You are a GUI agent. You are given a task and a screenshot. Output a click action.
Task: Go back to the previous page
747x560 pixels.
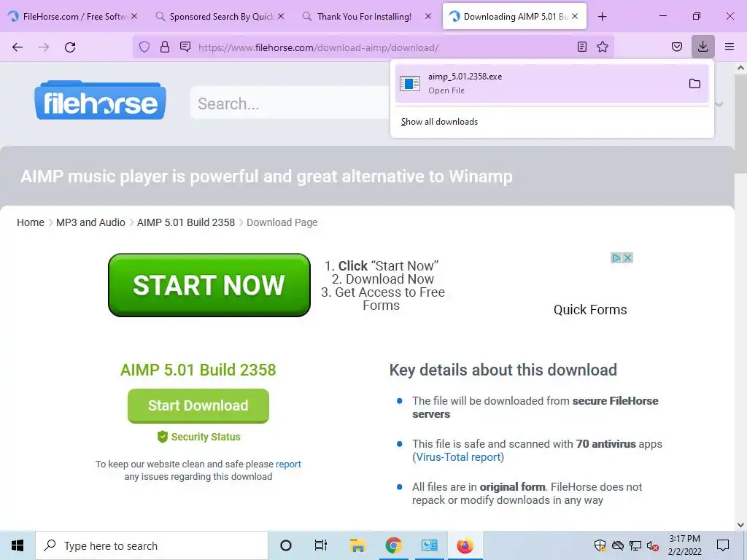pyautogui.click(x=18, y=47)
